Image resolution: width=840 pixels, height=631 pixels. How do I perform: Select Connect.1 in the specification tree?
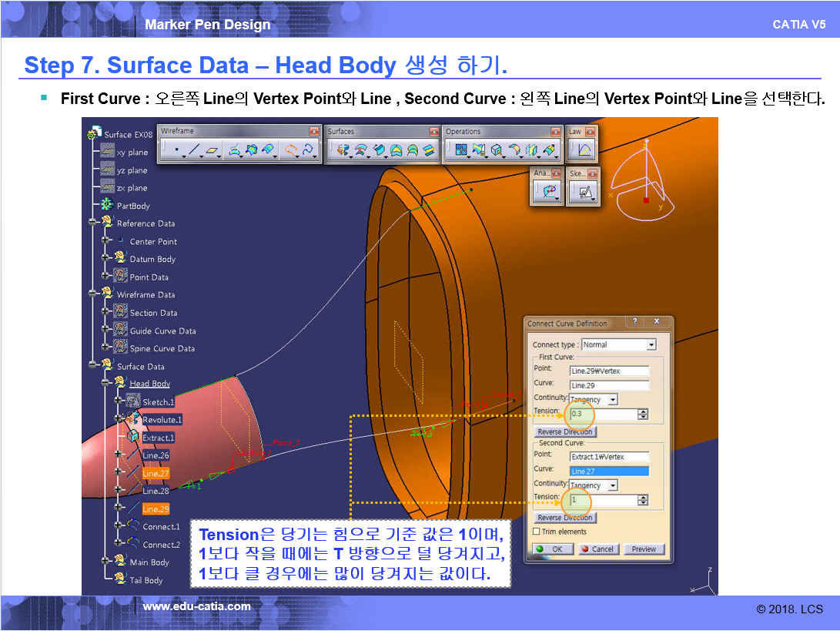point(160,527)
